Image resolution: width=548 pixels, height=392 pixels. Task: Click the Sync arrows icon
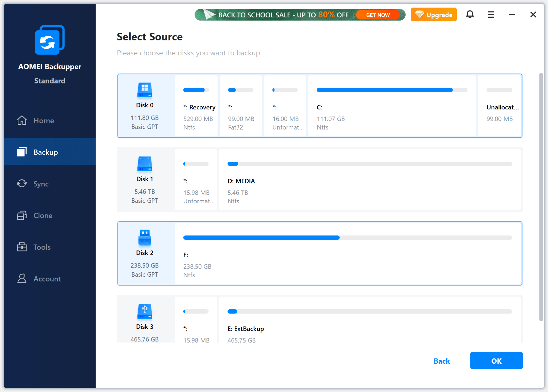coord(22,184)
